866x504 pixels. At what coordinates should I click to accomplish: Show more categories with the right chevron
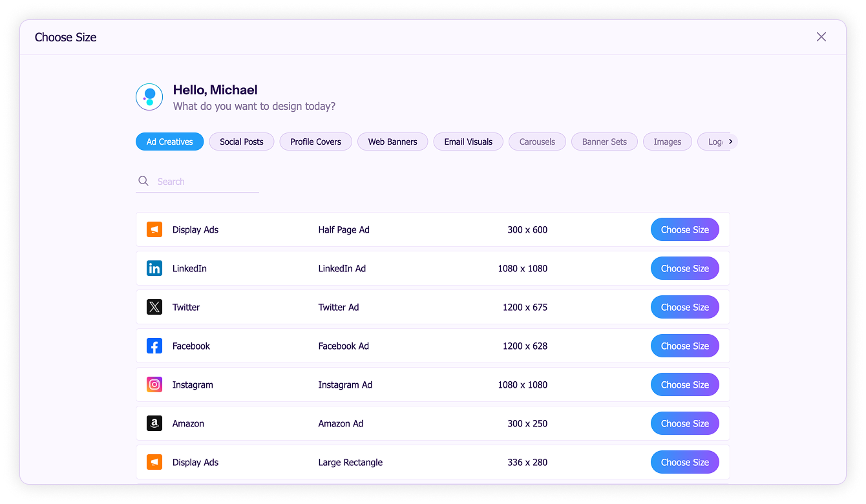pyautogui.click(x=730, y=142)
